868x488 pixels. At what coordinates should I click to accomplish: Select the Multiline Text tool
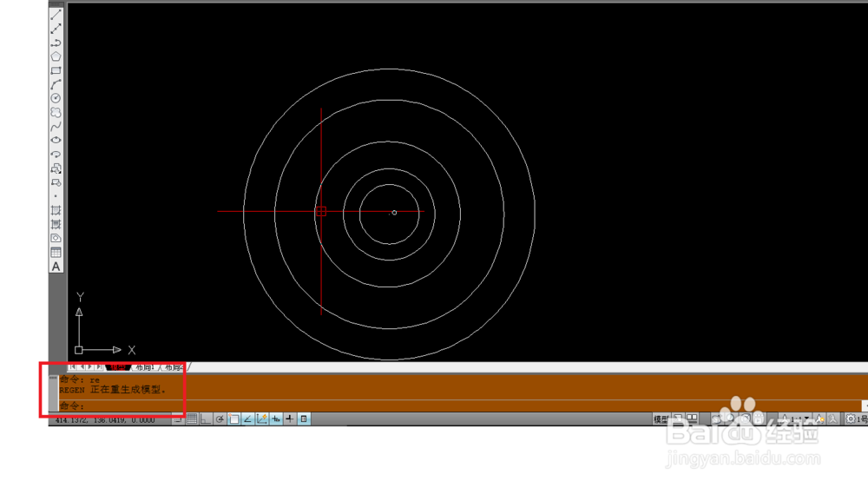click(x=56, y=267)
